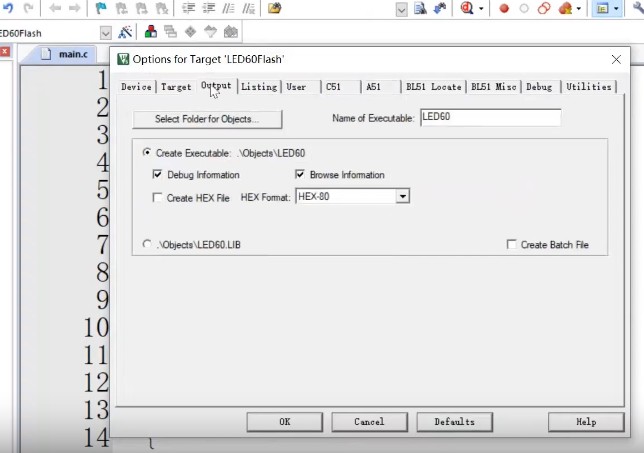Select the .\Objects\LED60.LIB library radio button
644x453 pixels.
[147, 244]
